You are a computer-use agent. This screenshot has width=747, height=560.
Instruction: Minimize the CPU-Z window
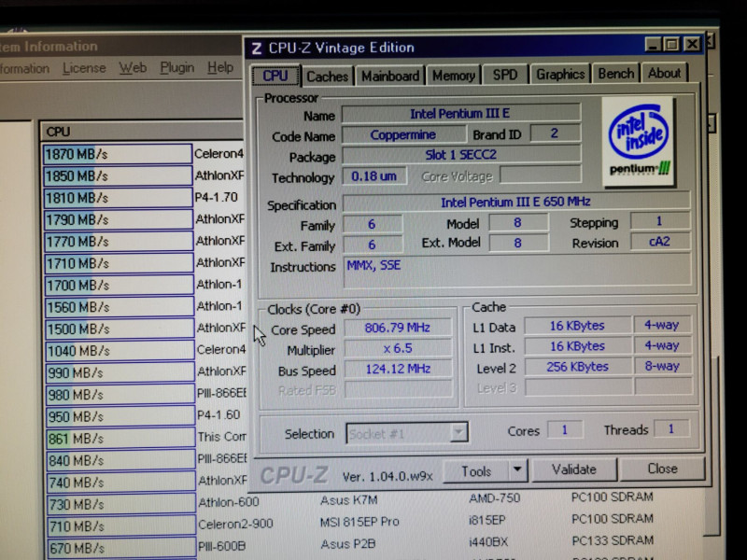tap(653, 45)
